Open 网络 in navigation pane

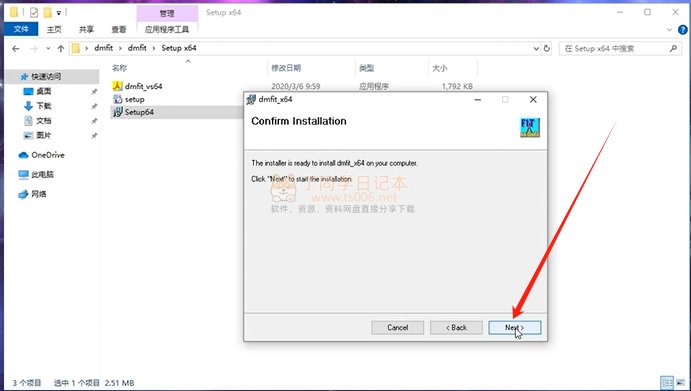39,194
